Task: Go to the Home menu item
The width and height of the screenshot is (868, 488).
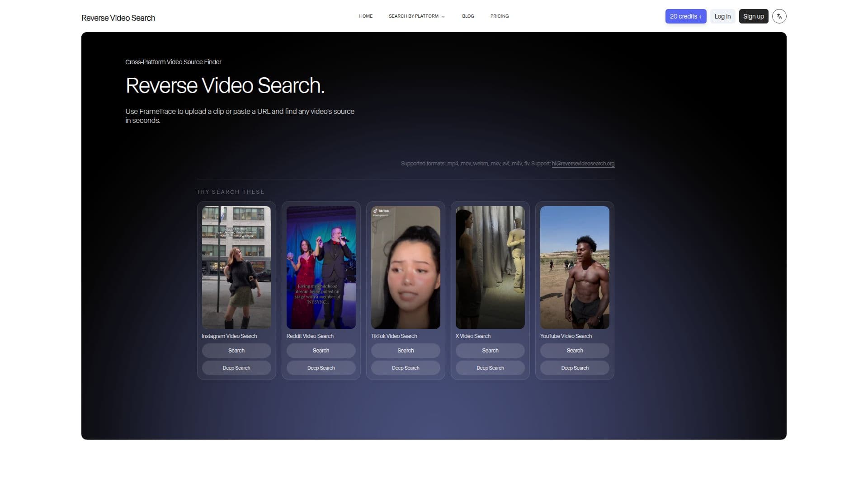Action: [366, 16]
